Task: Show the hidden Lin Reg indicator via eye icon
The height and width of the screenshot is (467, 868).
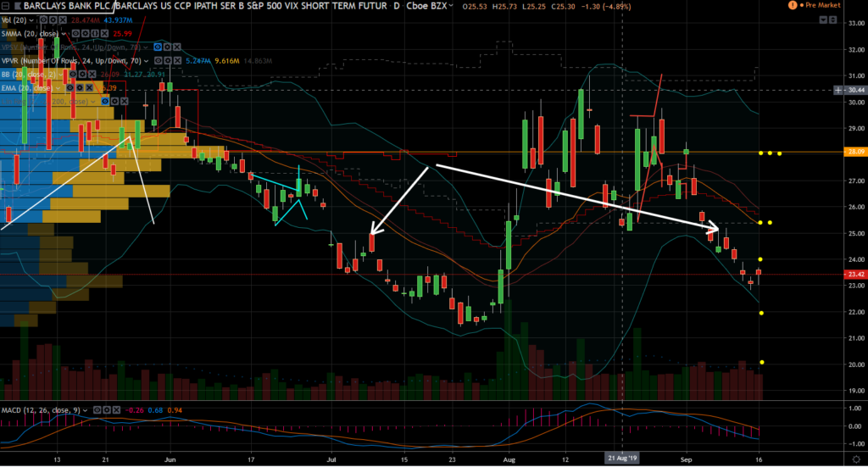Action: point(105,101)
